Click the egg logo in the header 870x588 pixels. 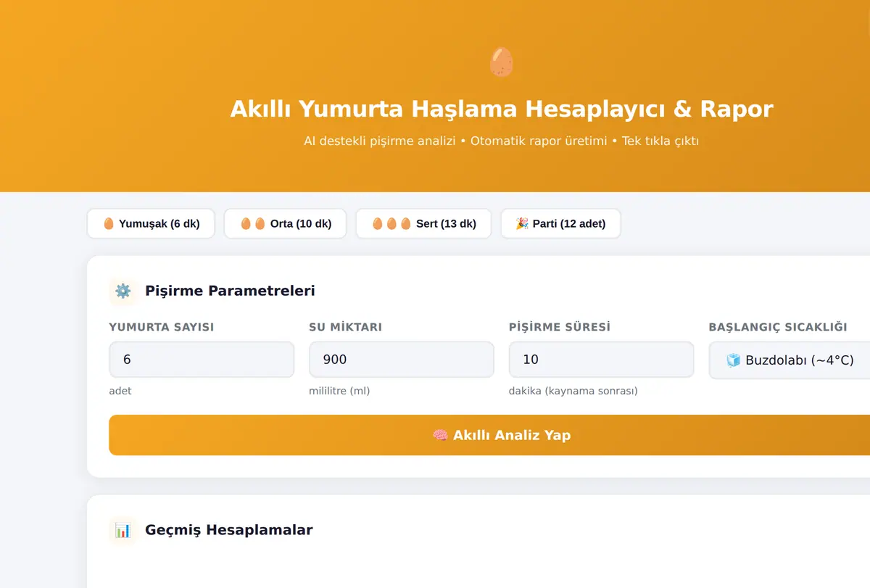click(x=501, y=62)
